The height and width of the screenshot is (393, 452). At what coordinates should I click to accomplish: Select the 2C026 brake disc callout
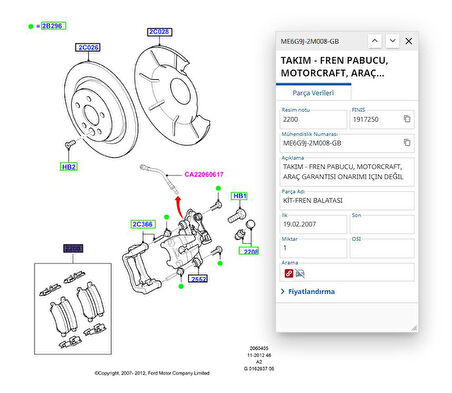(x=88, y=48)
